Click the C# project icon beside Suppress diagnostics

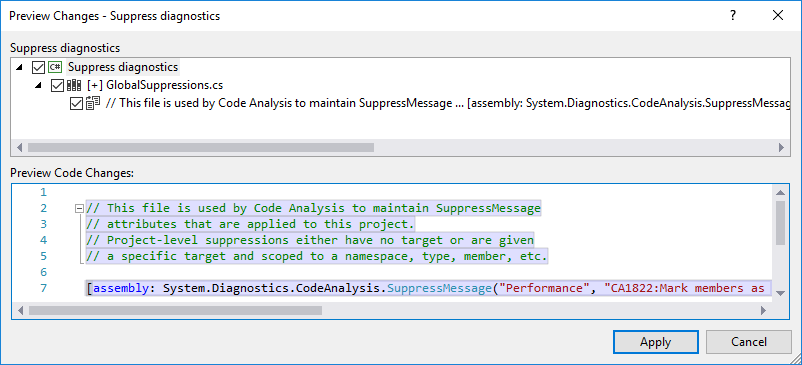coord(54,67)
